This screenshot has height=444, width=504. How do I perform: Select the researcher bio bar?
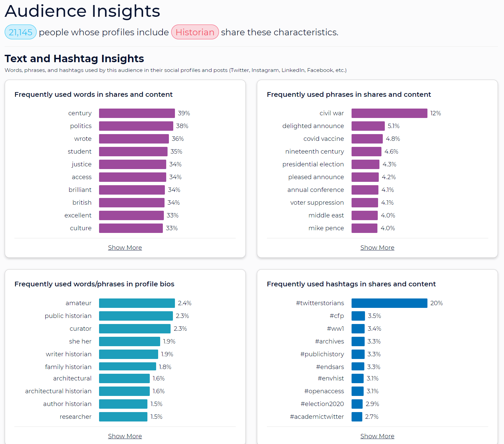[123, 417]
